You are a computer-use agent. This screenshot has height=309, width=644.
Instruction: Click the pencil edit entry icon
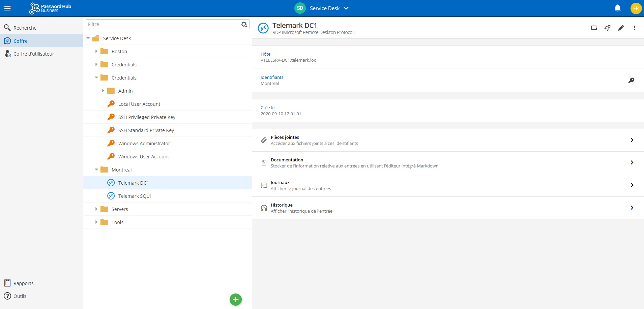621,28
